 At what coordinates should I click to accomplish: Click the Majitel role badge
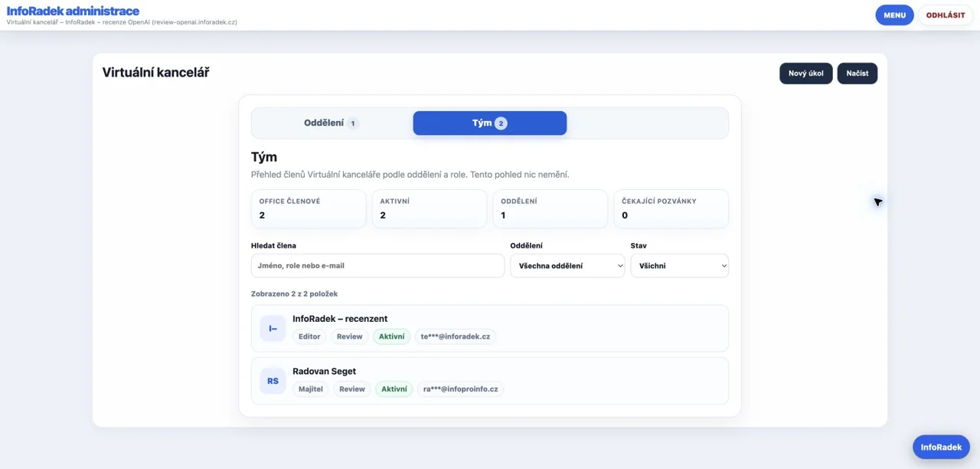click(311, 389)
